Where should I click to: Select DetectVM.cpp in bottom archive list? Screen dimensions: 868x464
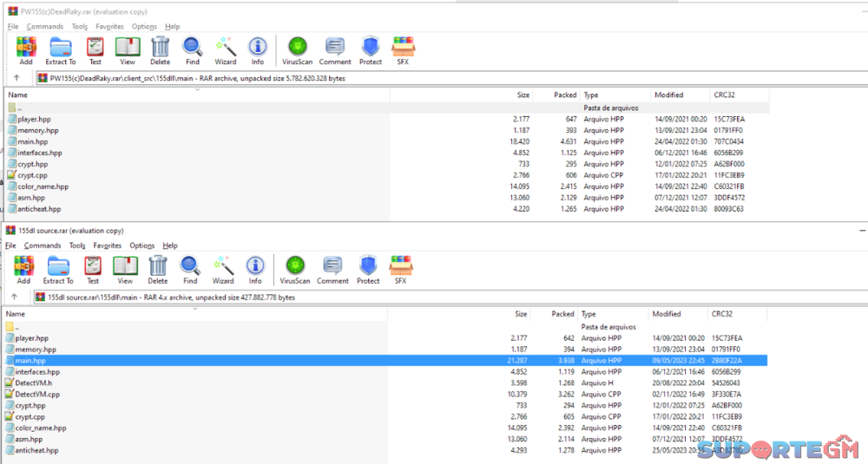click(x=37, y=394)
